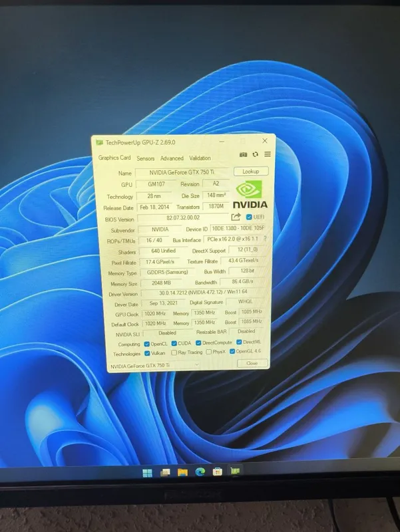Click the Driver Version field
400x532 pixels.
pos(204,292)
